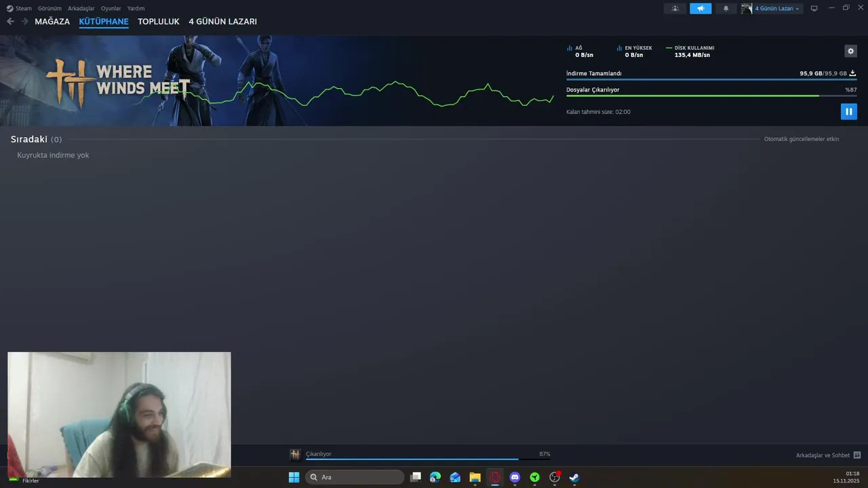Open the Görünüm menu

pos(50,8)
